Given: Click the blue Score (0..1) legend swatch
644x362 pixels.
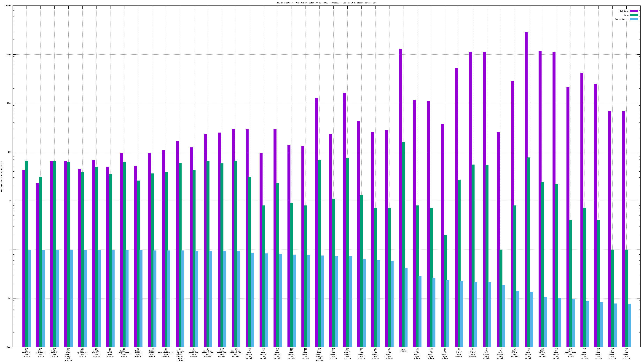Looking at the screenshot, I should tap(634, 19).
